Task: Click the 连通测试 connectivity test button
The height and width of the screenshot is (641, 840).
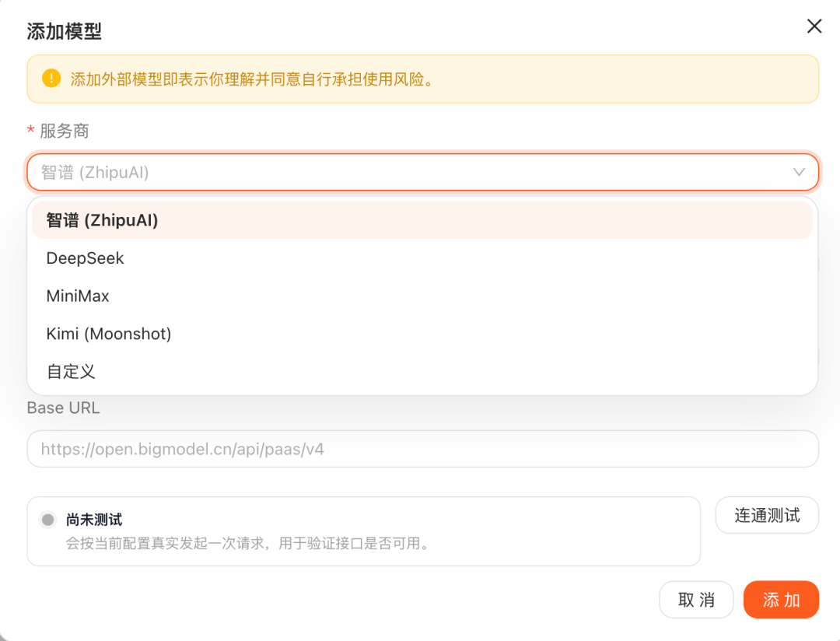Action: [767, 515]
